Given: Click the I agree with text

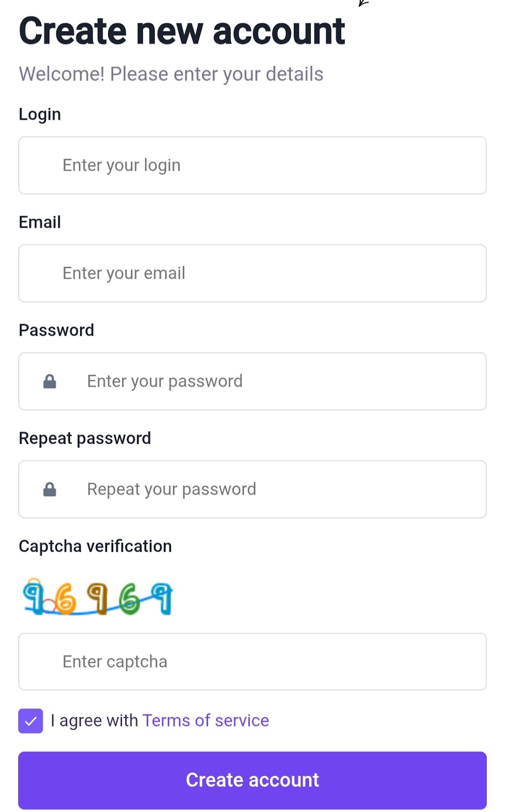Looking at the screenshot, I should 94,721.
